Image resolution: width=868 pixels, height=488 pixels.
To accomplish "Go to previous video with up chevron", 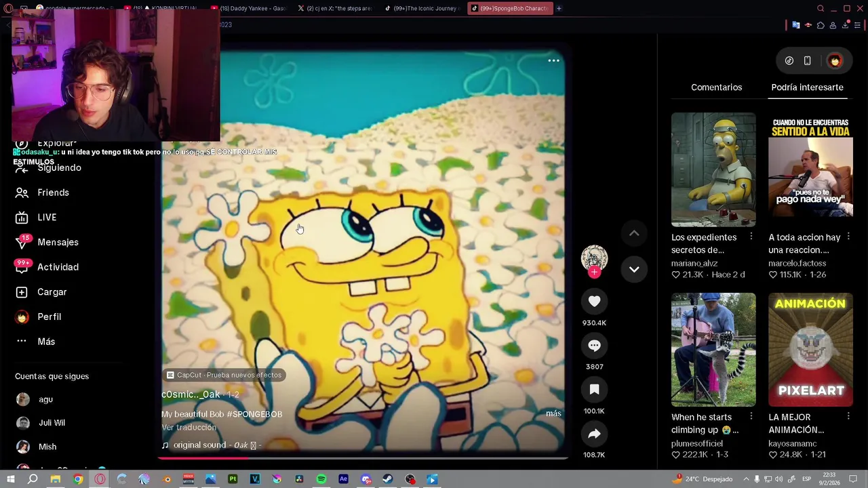I will (x=634, y=233).
